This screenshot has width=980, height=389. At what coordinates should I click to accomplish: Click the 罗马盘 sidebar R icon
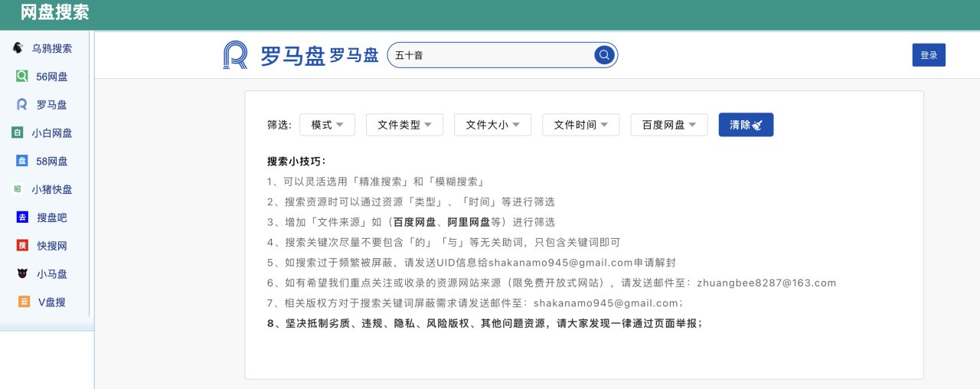click(22, 105)
